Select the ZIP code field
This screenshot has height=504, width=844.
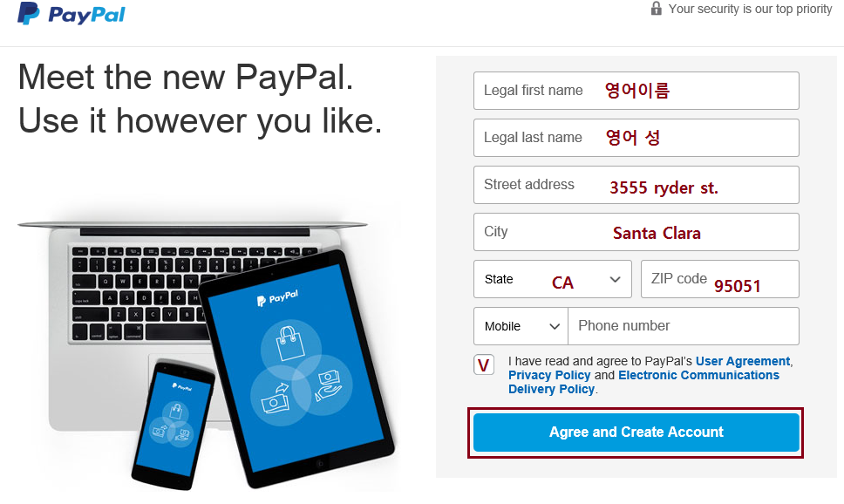[x=719, y=279]
